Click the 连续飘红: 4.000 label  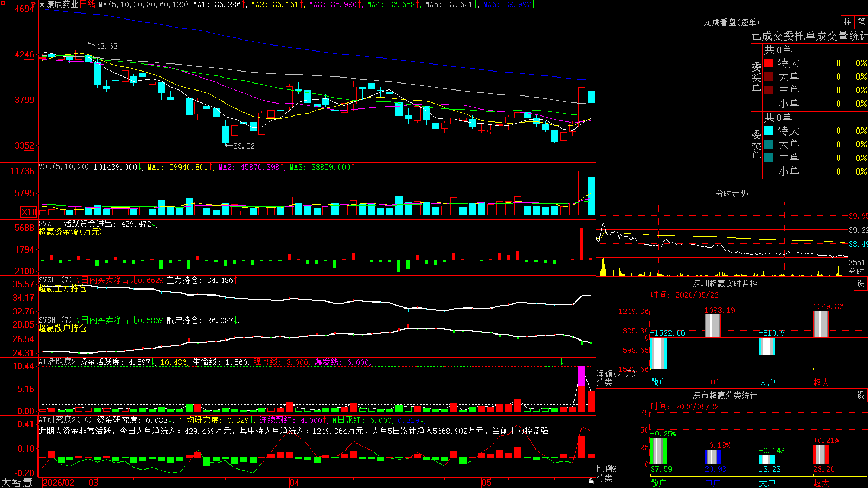(x=291, y=420)
